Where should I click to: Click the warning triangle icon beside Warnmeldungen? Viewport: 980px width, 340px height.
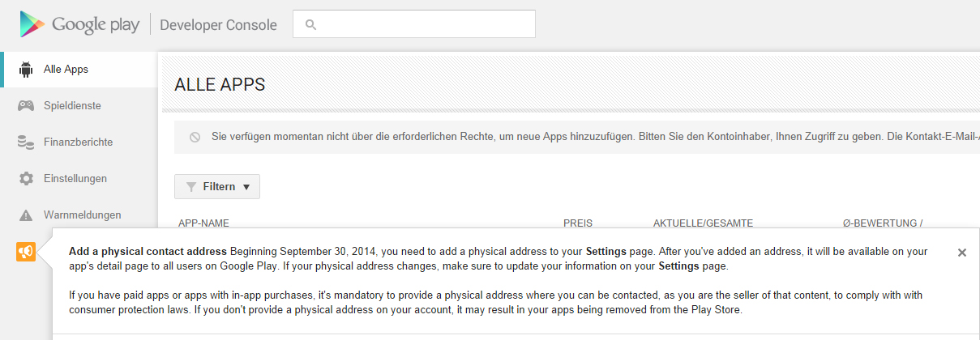click(26, 215)
